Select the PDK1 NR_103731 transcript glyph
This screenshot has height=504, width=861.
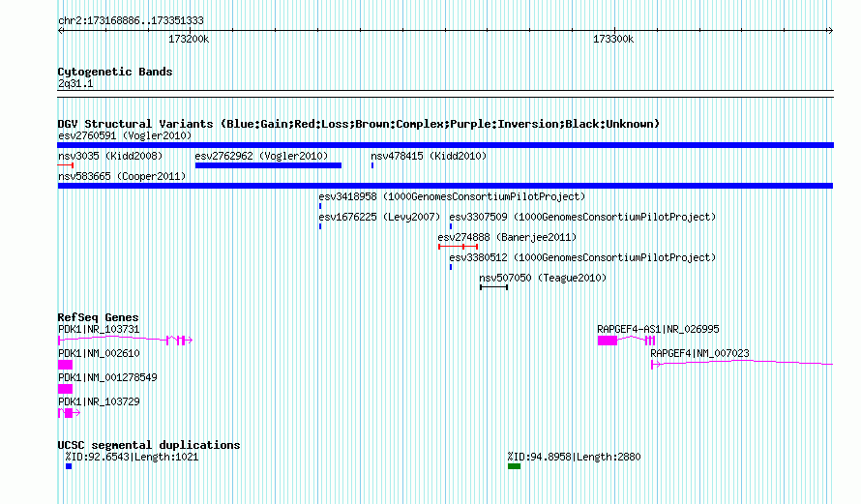(x=125, y=341)
